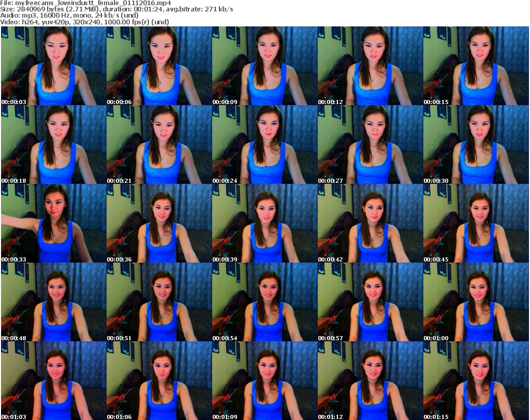This screenshot has height=420, width=530.
Task: View the thumbnail stamped 00:01:09
Action: tap(264, 381)
